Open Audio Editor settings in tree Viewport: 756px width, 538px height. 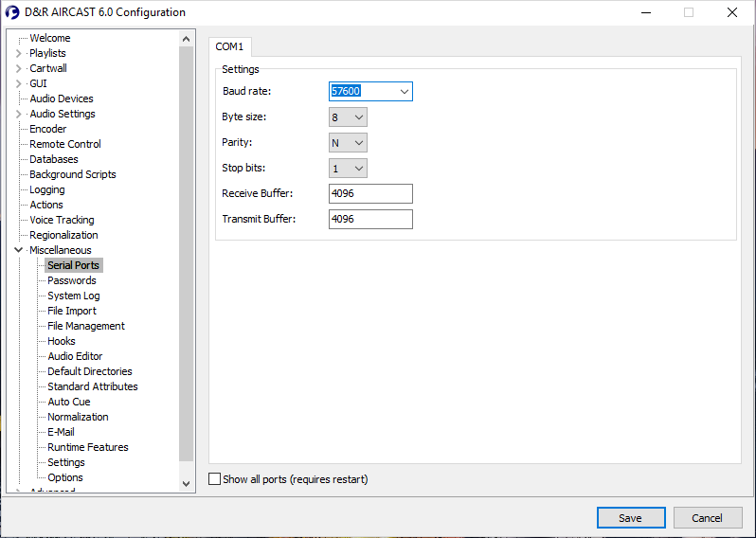click(75, 356)
